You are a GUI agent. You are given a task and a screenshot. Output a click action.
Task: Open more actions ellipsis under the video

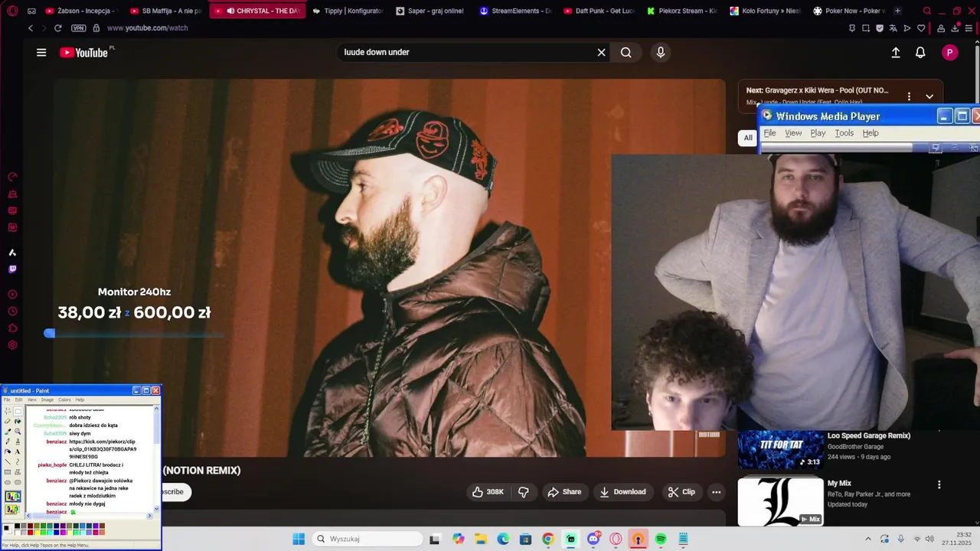tap(717, 492)
